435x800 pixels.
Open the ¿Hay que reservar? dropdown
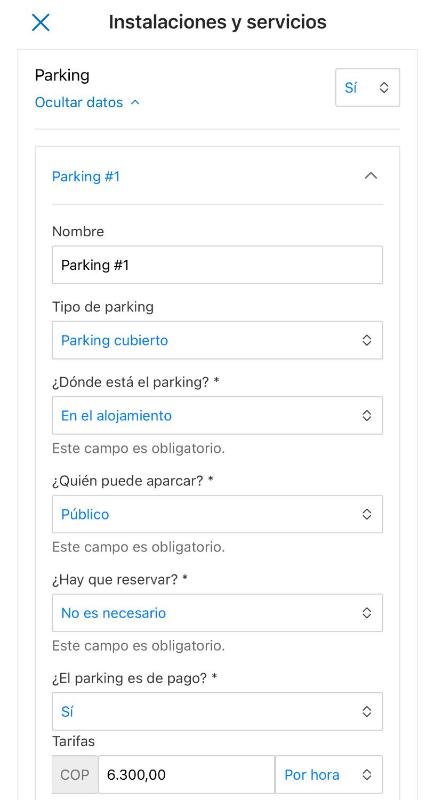coord(217,613)
